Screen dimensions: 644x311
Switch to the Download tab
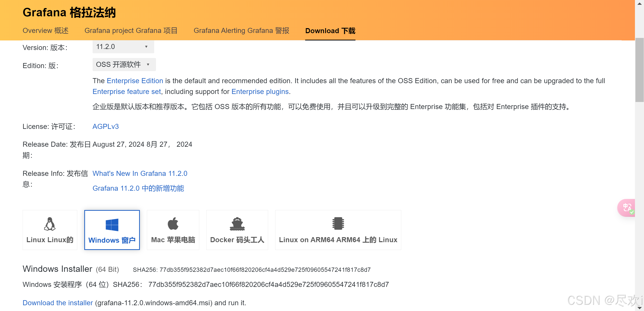click(x=330, y=31)
